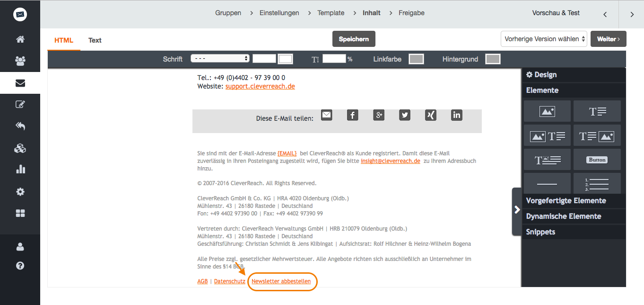The image size is (644, 305).
Task: Open the bar chart reports icon
Action: coord(20,169)
